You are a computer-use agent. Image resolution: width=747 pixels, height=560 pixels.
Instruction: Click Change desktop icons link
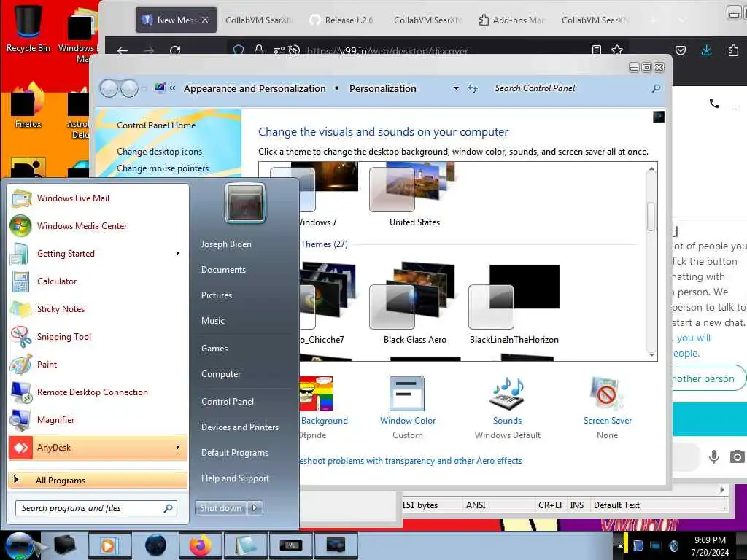coord(159,152)
